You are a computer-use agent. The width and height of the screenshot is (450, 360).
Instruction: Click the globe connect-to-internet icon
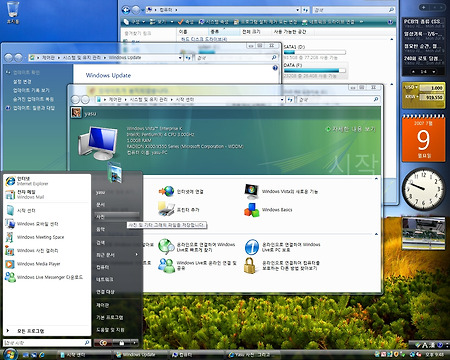[x=166, y=191]
